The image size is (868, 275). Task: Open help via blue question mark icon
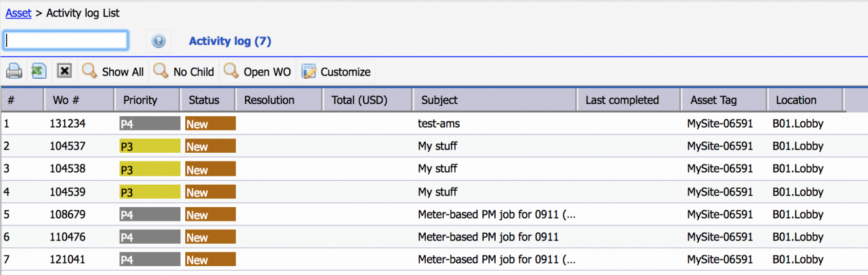coord(159,41)
